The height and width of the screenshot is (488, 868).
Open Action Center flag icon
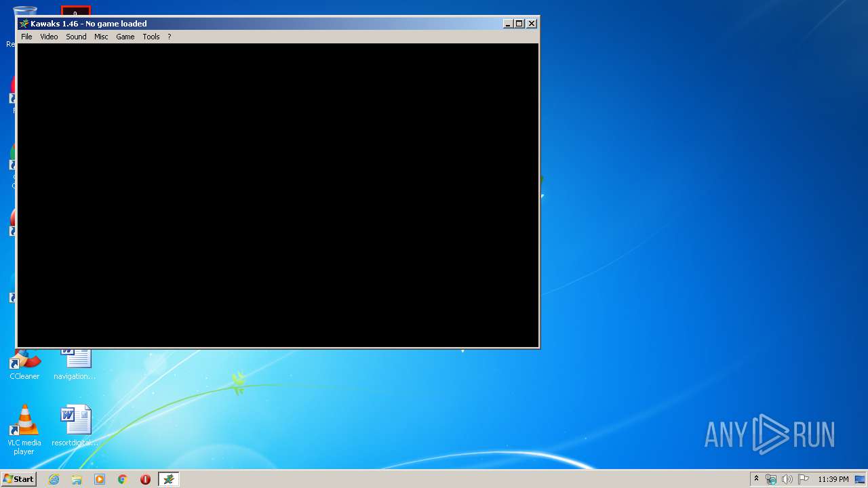[804, 479]
